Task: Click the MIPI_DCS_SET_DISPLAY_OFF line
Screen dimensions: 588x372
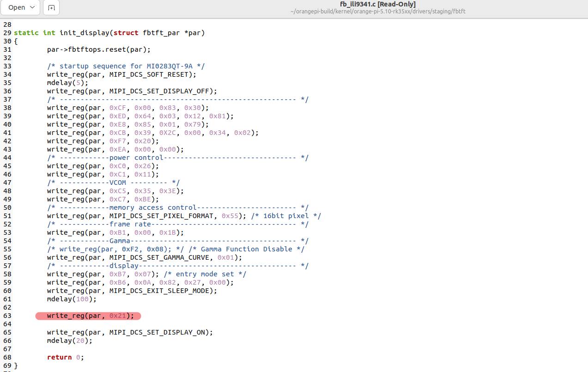Action: [132, 91]
